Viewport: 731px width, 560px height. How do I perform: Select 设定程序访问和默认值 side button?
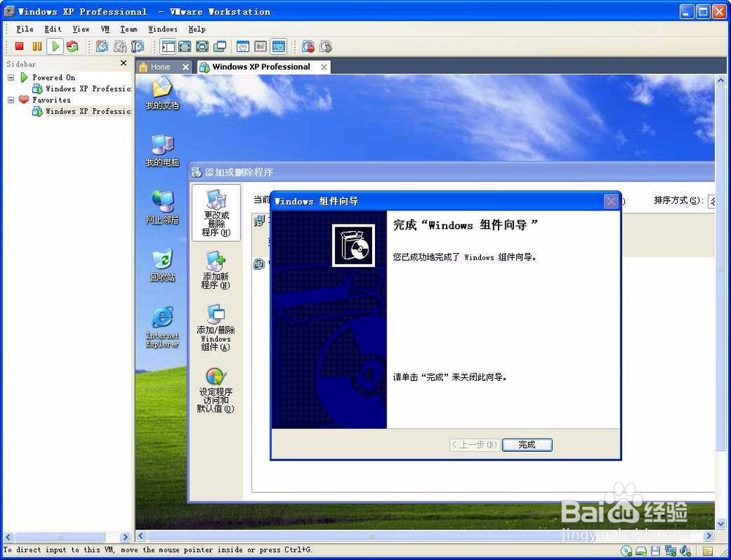[x=216, y=390]
